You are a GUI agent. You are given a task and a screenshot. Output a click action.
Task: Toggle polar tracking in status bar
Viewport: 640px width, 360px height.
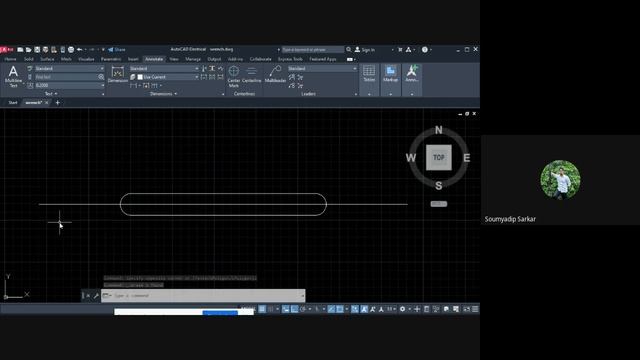coord(303,309)
